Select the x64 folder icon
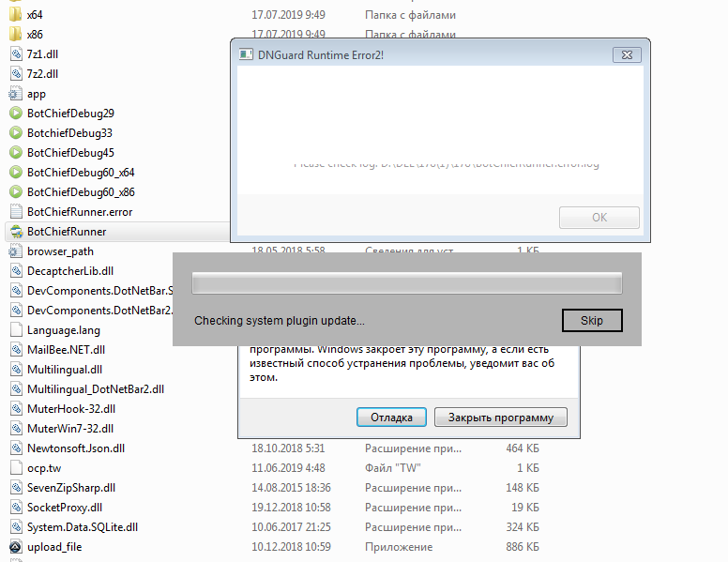Image resolution: width=728 pixels, height=562 pixels. point(15,14)
